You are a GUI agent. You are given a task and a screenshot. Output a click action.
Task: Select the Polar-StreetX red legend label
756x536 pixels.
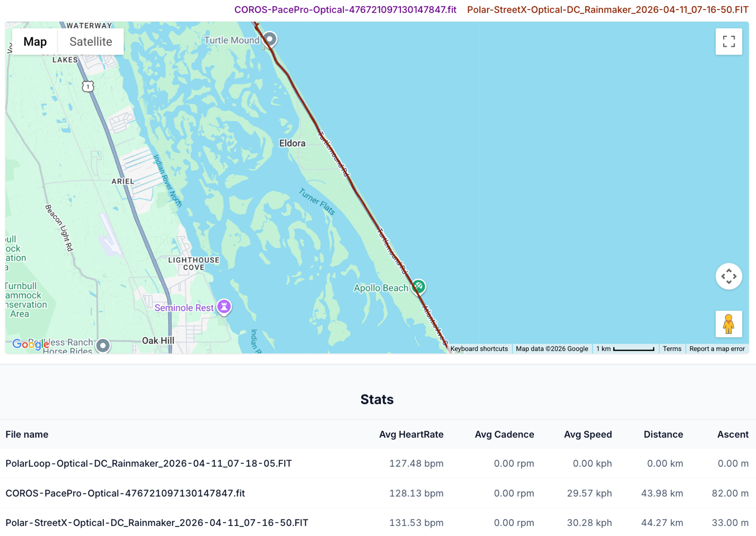(607, 9)
